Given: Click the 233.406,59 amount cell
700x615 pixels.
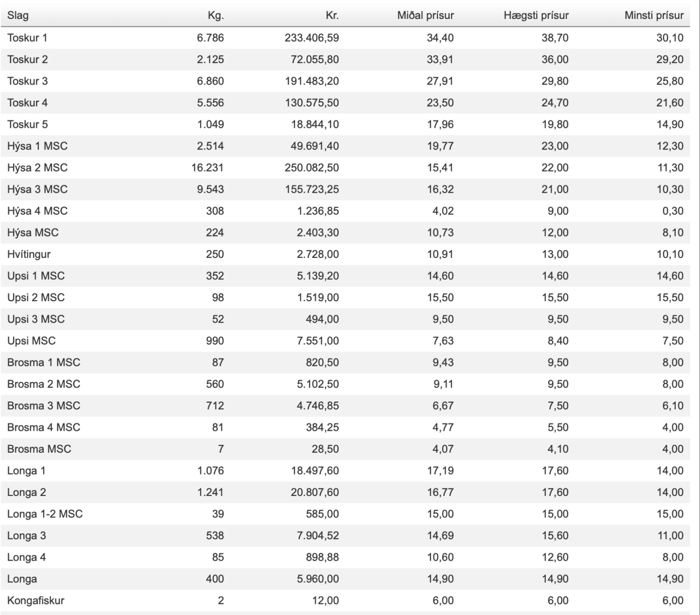Looking at the screenshot, I should 312,38.
